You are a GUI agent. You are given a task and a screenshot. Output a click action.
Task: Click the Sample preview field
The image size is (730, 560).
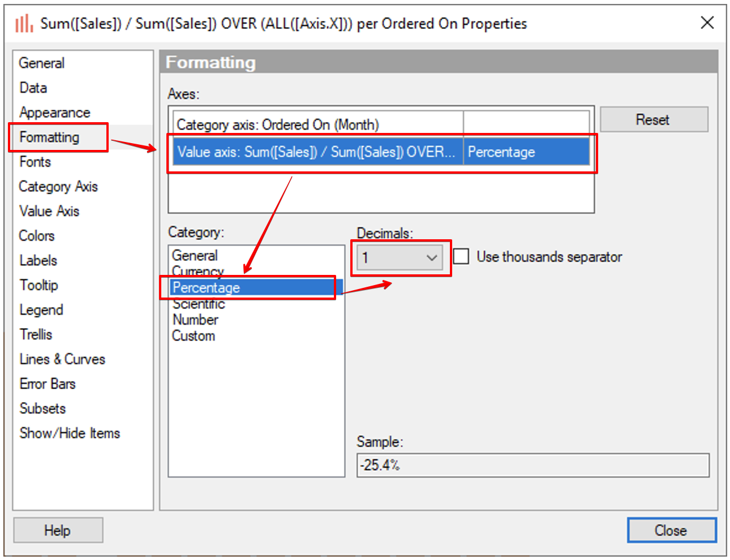(x=533, y=465)
